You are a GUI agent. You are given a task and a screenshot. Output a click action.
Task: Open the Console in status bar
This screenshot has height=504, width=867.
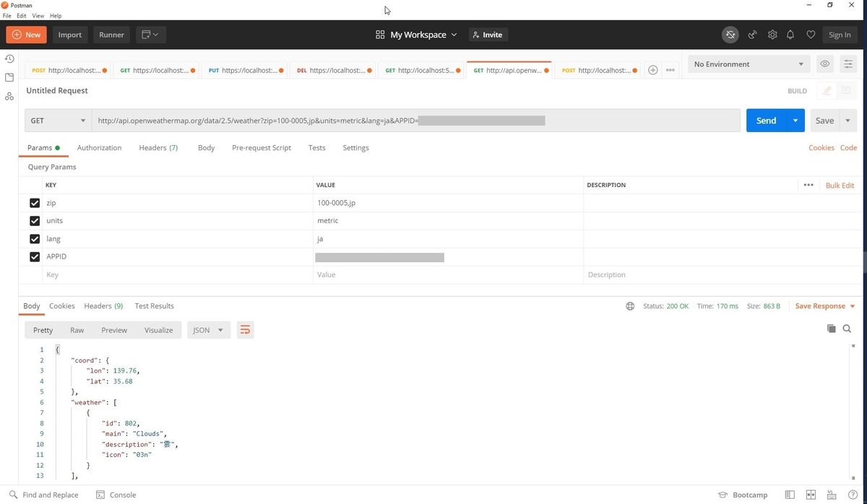tap(116, 495)
